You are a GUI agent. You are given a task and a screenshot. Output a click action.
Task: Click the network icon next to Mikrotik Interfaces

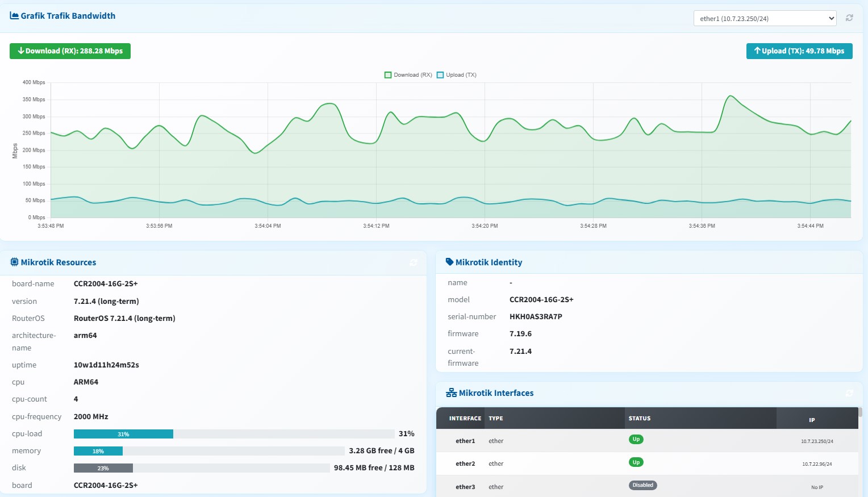coord(452,392)
